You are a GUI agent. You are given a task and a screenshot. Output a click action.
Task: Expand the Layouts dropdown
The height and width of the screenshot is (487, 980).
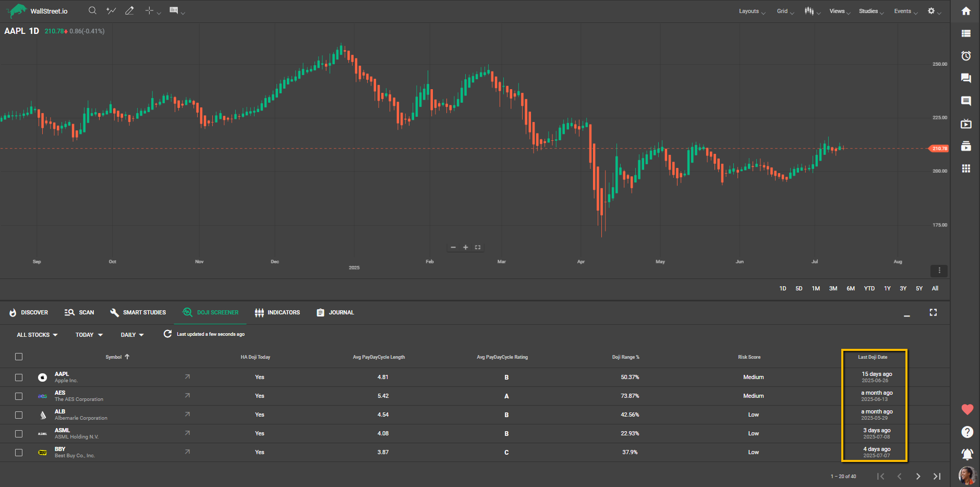(x=752, y=11)
